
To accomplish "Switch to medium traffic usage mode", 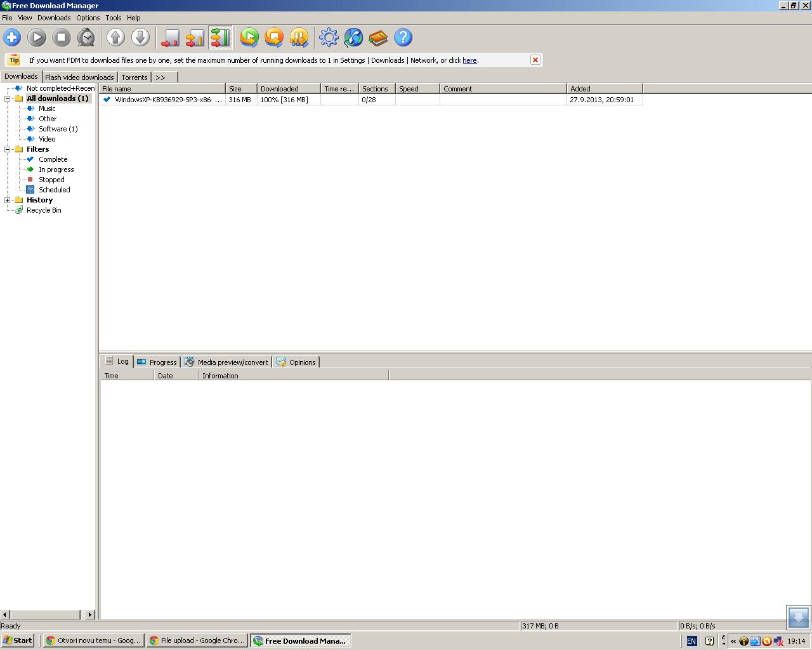I will tap(195, 37).
